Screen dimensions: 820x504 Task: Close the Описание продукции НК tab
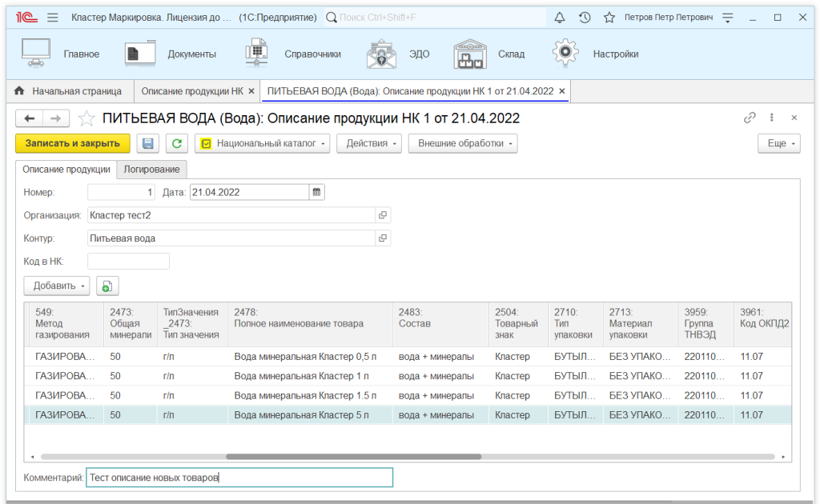251,91
